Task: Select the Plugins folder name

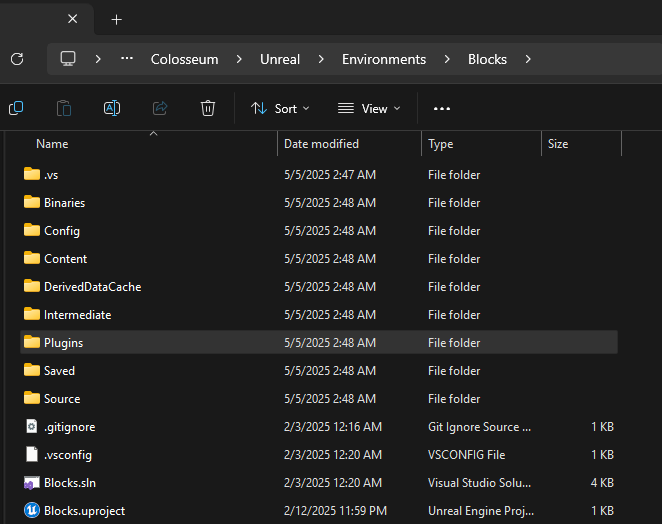Action: click(63, 343)
